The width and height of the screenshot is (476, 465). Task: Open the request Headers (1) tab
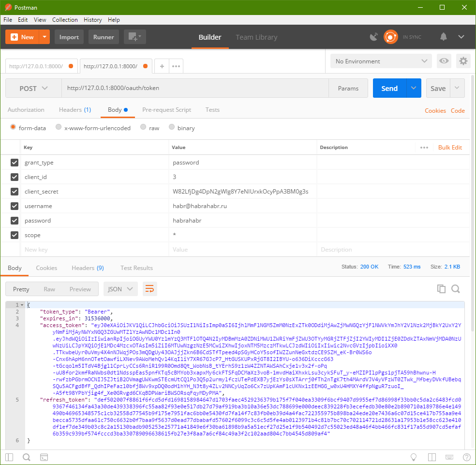point(75,110)
